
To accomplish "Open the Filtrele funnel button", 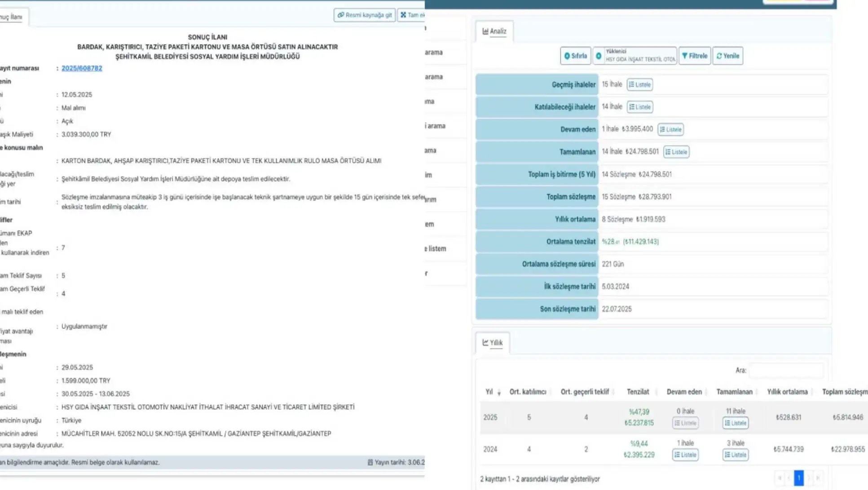I will (694, 56).
